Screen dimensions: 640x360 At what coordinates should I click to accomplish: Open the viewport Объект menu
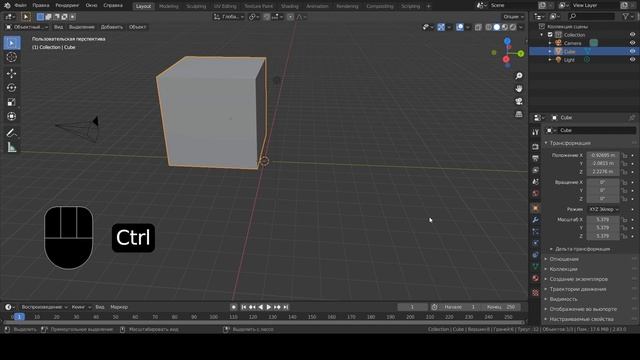[x=138, y=27]
